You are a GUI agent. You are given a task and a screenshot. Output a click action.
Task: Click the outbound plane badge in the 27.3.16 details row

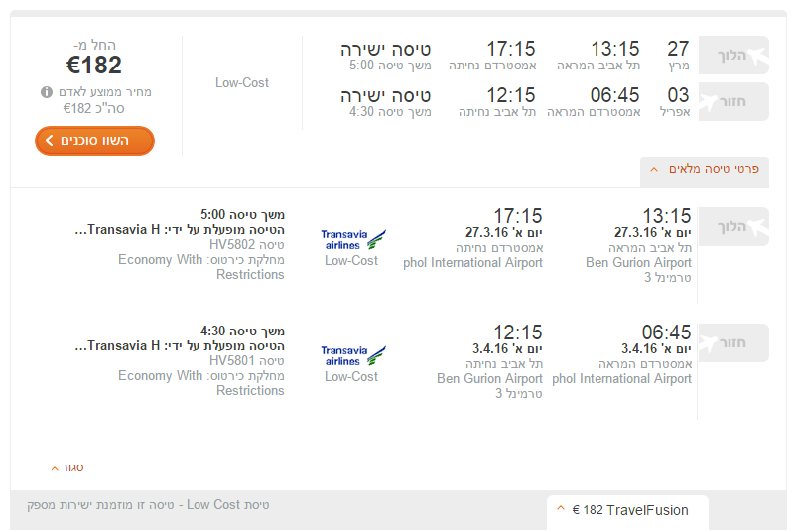(x=733, y=226)
